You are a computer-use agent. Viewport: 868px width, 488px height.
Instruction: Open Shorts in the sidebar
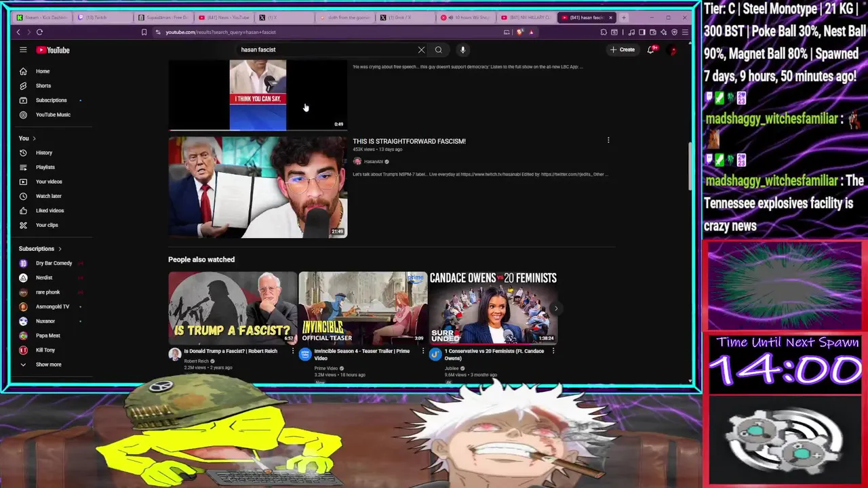43,85
